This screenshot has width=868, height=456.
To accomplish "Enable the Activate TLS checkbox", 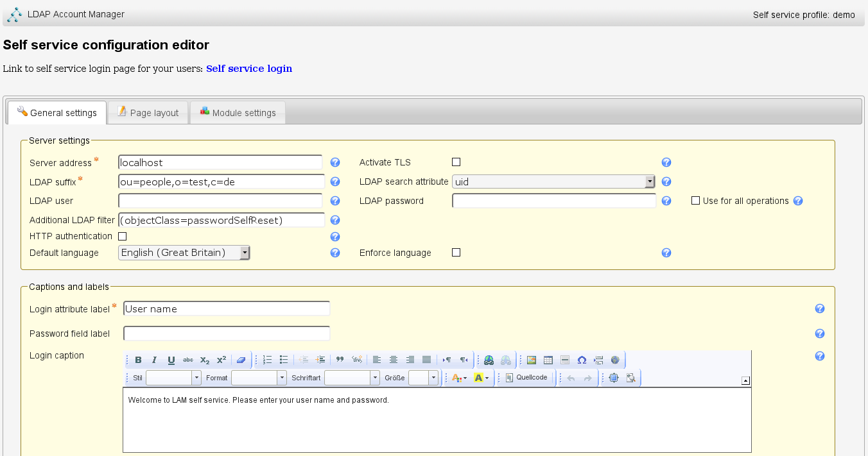I will [x=456, y=162].
